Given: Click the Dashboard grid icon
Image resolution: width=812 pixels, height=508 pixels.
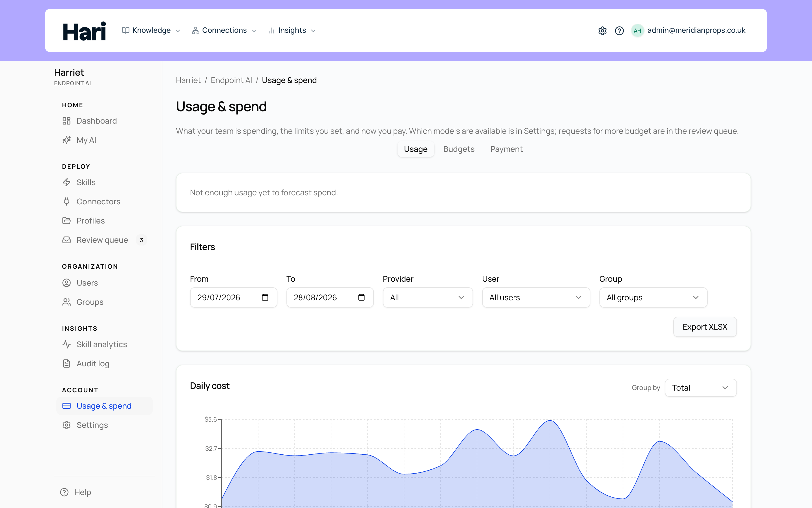Looking at the screenshot, I should (x=67, y=121).
